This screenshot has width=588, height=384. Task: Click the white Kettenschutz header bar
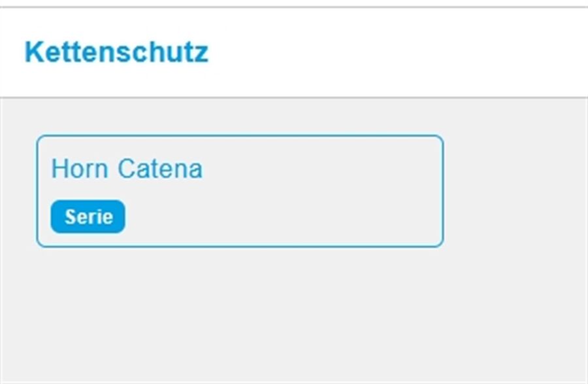coord(392,52)
